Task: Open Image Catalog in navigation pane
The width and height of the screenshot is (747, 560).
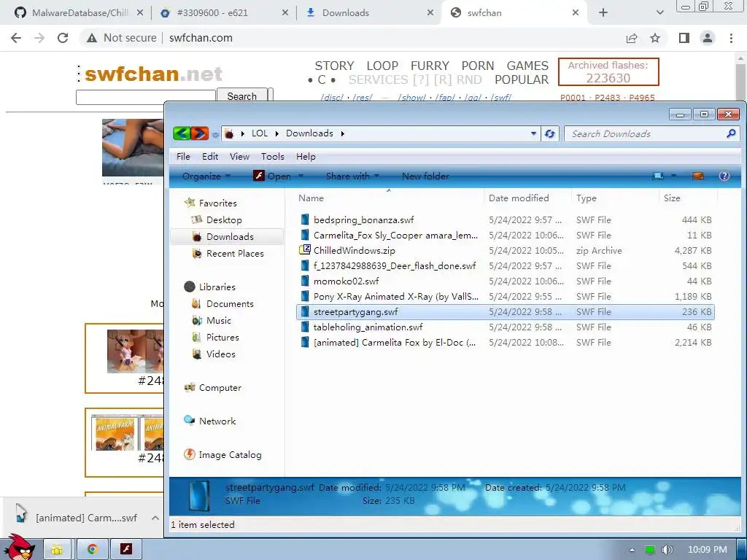Action: pyautogui.click(x=230, y=455)
